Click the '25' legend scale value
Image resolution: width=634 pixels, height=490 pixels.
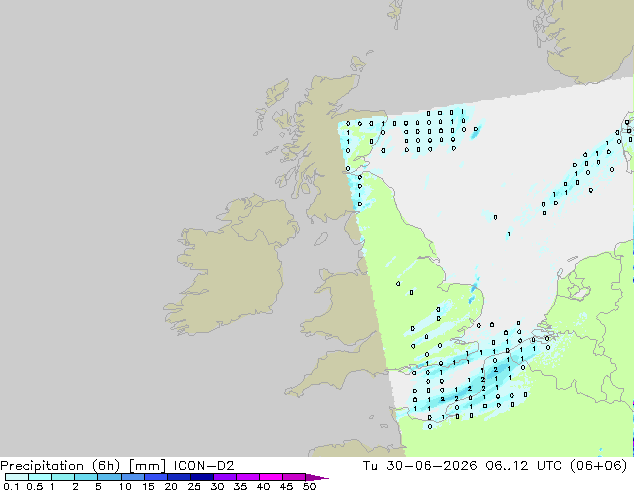[194, 486]
